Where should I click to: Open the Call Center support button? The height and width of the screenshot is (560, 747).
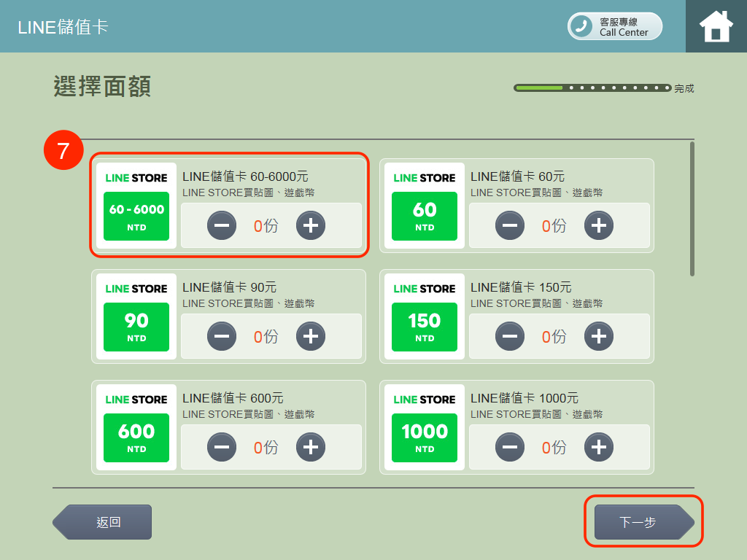pyautogui.click(x=614, y=26)
